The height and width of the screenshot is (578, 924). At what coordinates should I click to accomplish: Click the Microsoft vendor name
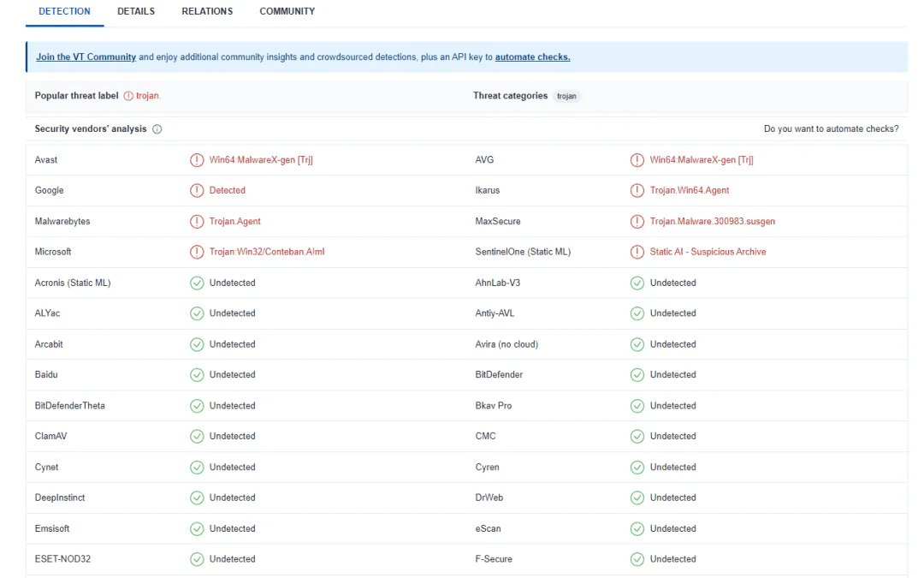click(53, 252)
